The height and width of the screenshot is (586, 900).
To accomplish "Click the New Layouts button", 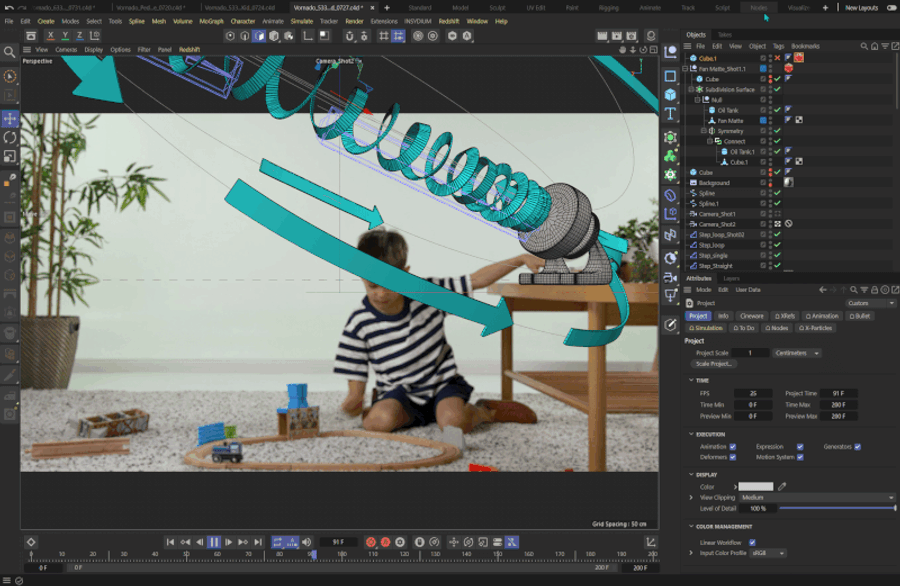I will tap(862, 8).
